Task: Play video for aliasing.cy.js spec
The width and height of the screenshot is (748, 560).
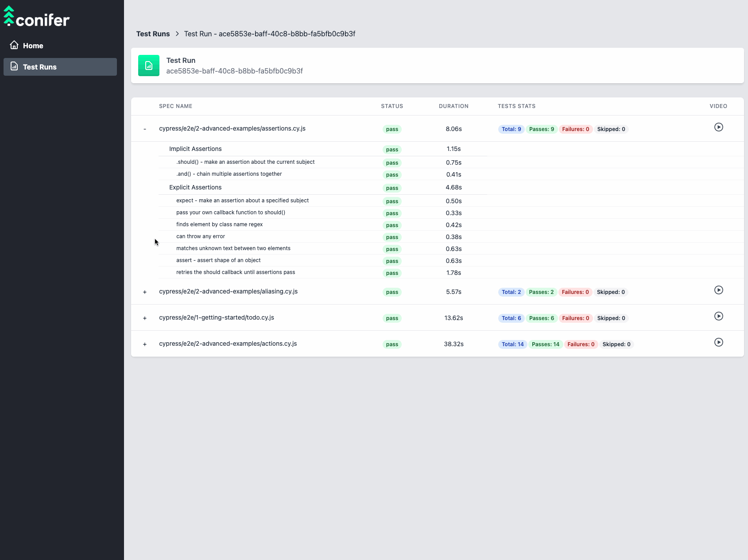Action: pos(718,290)
